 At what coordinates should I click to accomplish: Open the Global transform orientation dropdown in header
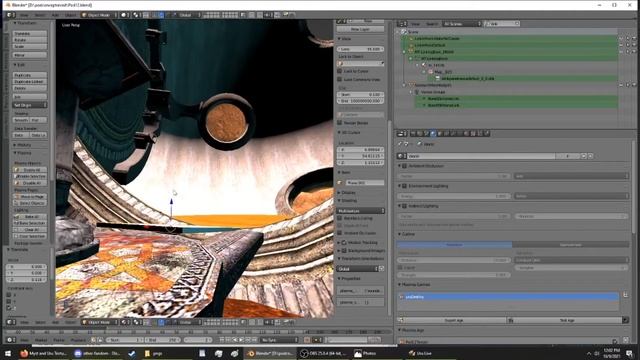click(x=187, y=15)
